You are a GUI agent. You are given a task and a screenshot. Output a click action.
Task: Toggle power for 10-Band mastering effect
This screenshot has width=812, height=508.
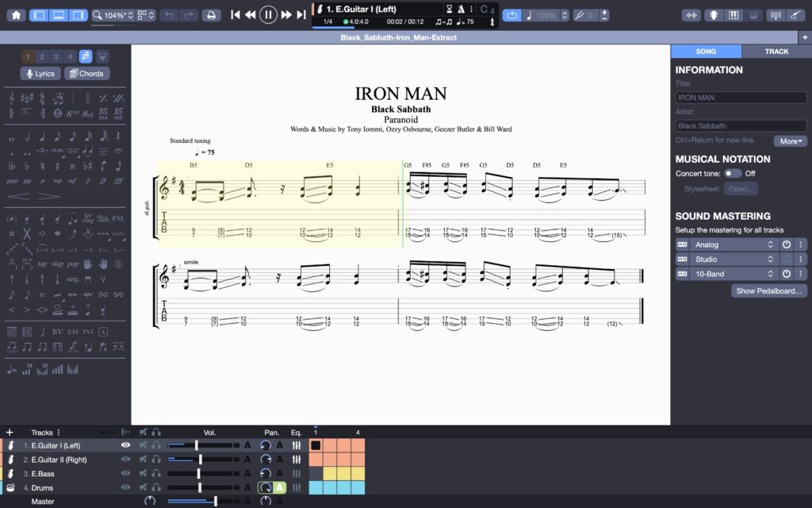click(786, 274)
